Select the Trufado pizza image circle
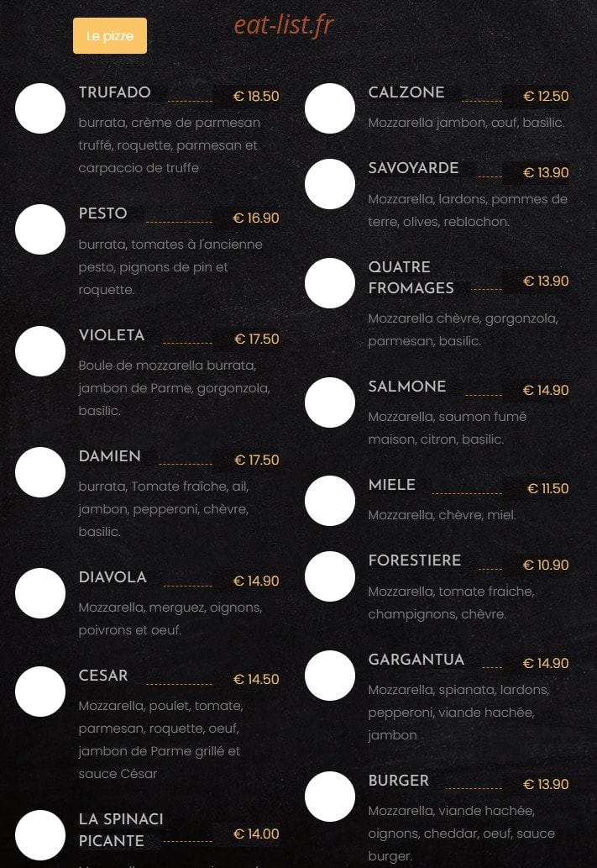 (x=39, y=108)
